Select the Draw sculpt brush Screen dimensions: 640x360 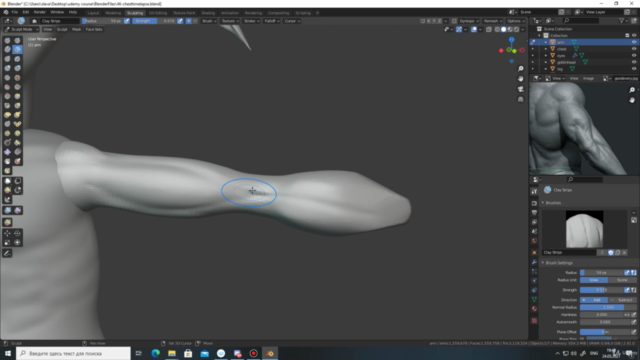point(7,40)
